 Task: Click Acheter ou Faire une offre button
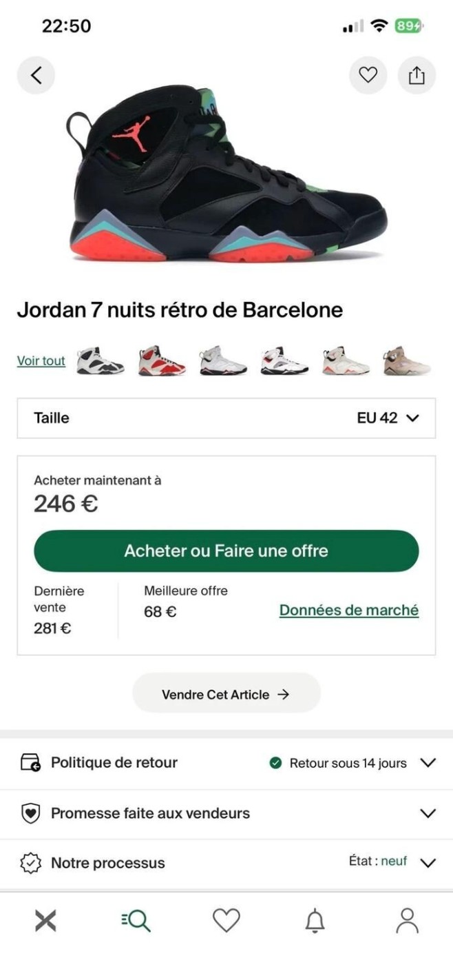226,551
